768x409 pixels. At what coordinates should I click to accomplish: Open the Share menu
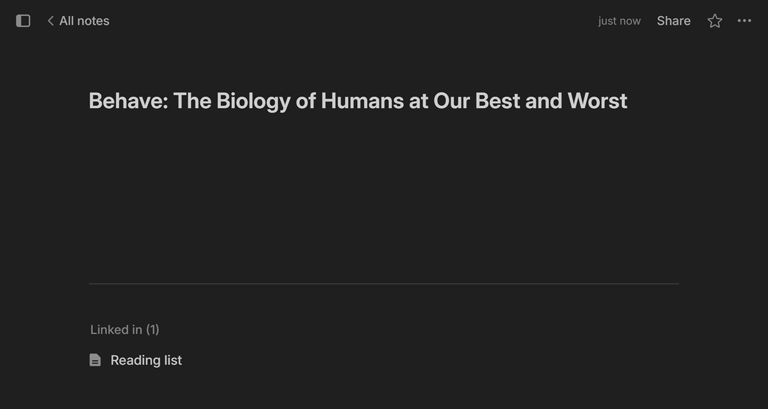pyautogui.click(x=673, y=21)
